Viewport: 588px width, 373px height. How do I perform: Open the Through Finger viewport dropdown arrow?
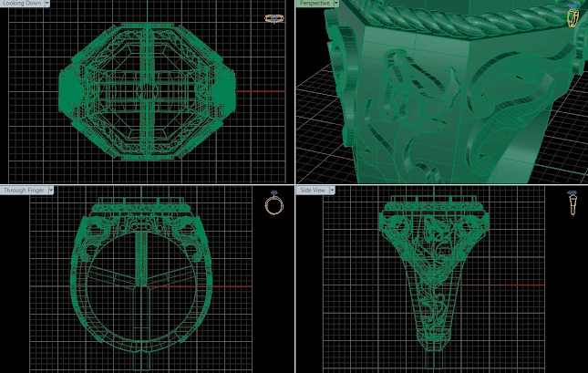(51, 191)
